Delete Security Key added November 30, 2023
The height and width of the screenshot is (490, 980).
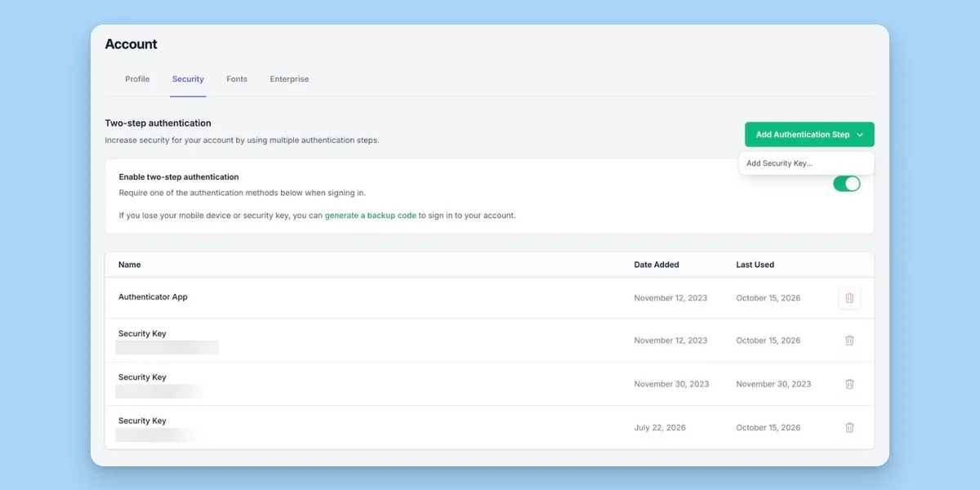click(849, 384)
